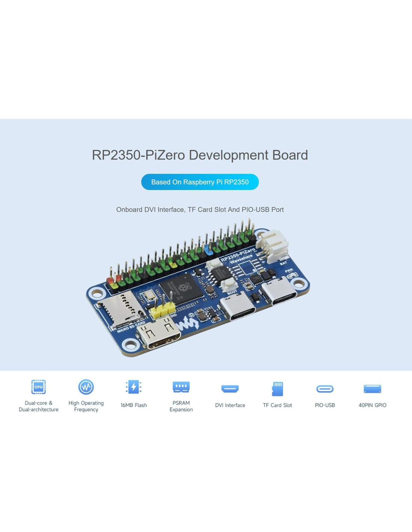Screen dimensions: 412x532
Task: Select the 16MB Flash lightning chip icon
Action: [133, 387]
